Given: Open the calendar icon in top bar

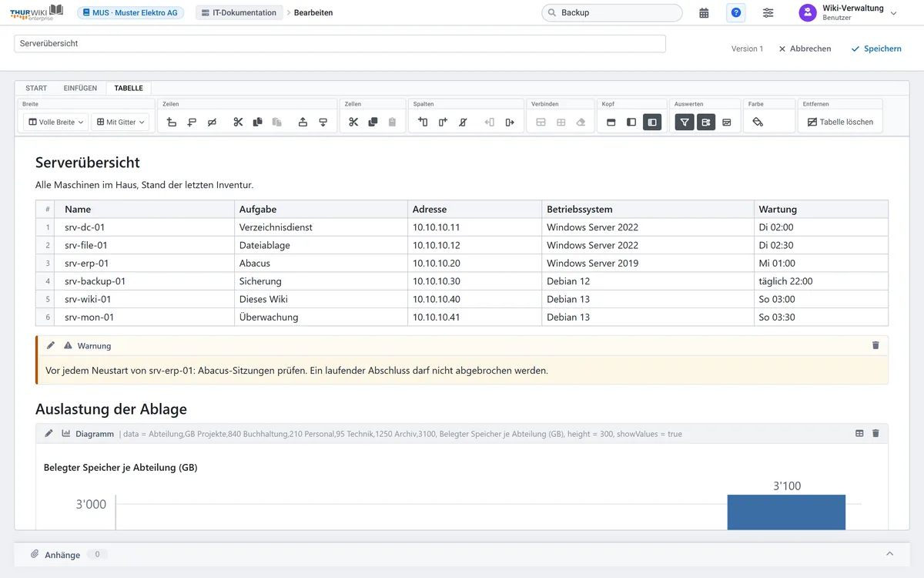Looking at the screenshot, I should coord(704,13).
